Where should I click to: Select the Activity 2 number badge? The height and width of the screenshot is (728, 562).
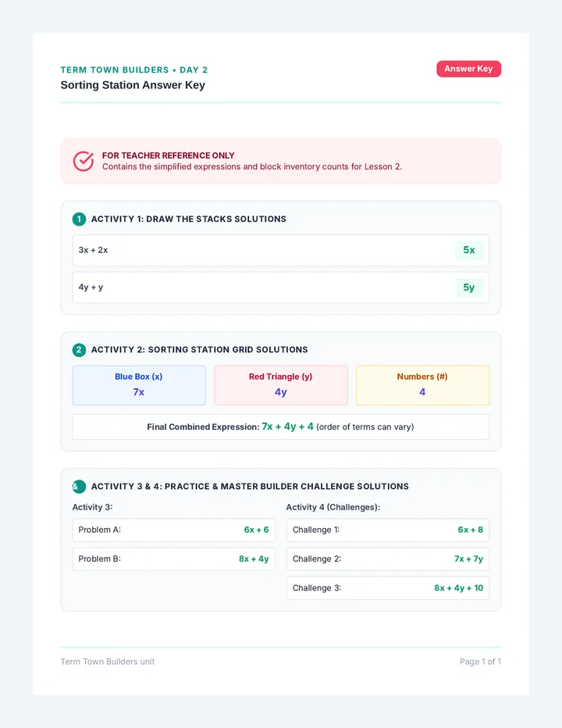[x=79, y=350]
